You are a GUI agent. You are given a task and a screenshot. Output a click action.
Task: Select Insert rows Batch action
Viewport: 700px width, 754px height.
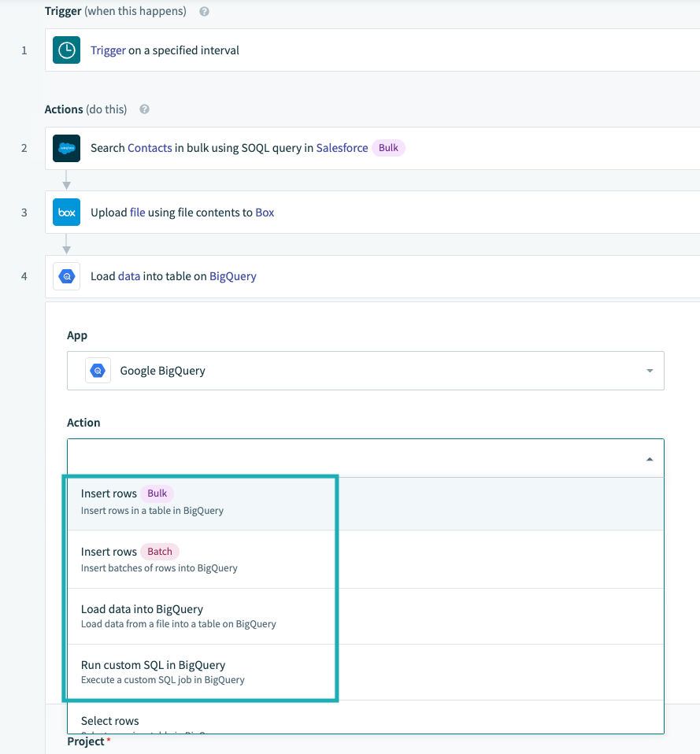pyautogui.click(x=365, y=560)
